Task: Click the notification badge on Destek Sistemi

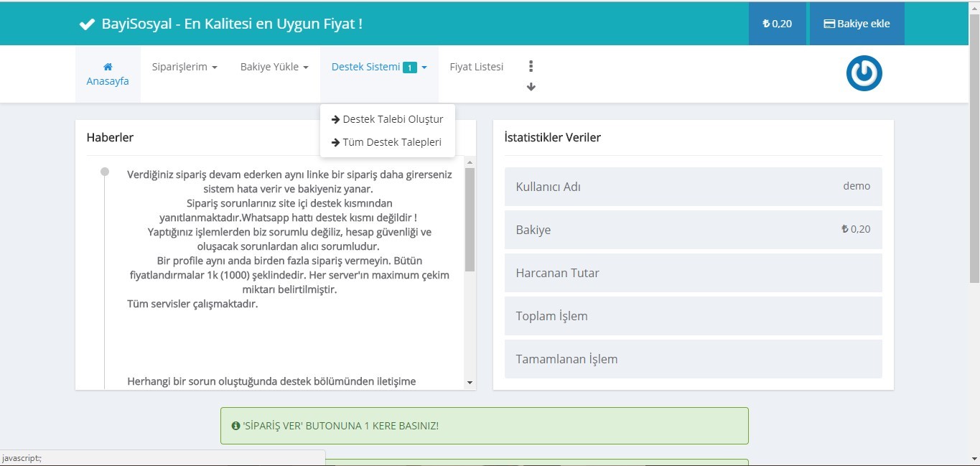Action: (x=409, y=67)
